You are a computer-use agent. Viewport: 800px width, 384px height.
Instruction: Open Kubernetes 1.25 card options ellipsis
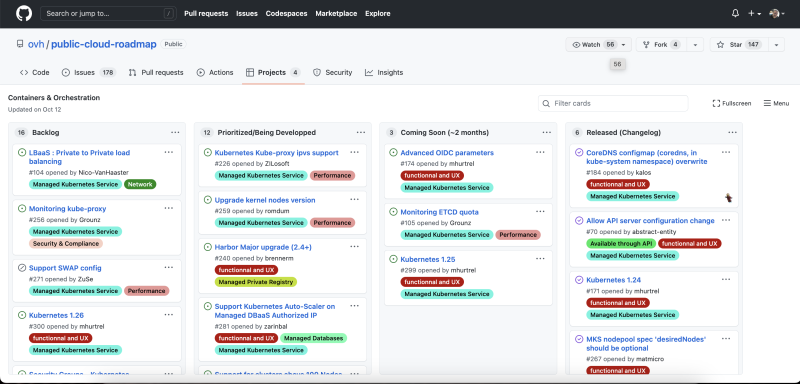[x=540, y=259]
